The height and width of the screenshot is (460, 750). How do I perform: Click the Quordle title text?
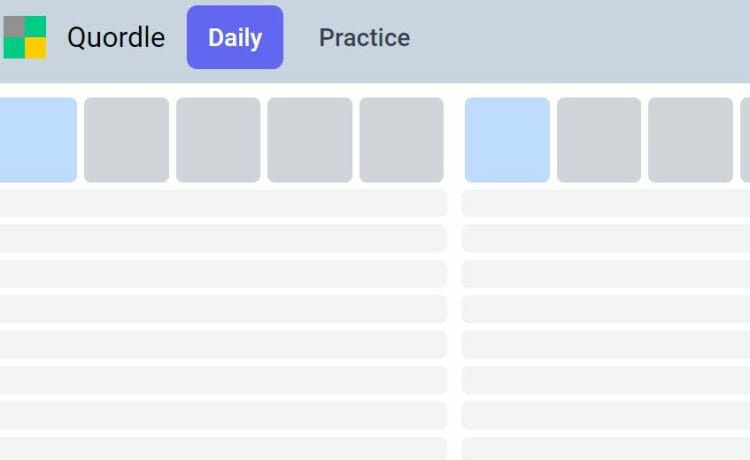coord(116,37)
